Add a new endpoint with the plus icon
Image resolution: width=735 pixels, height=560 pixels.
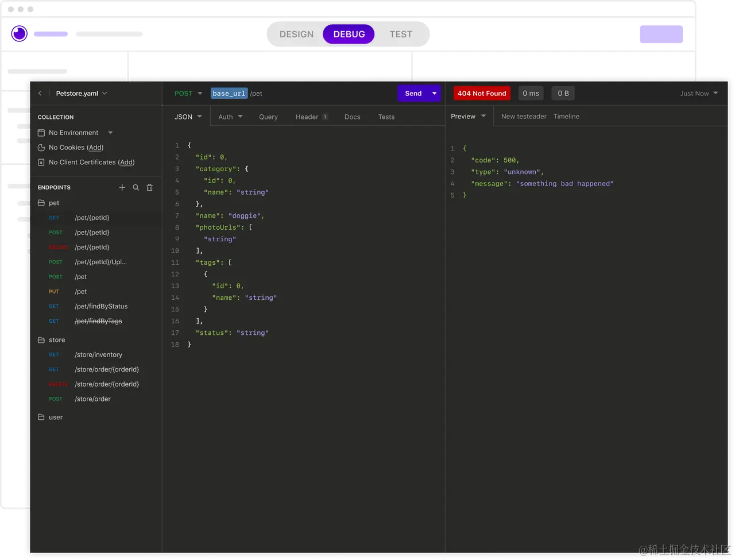point(122,187)
